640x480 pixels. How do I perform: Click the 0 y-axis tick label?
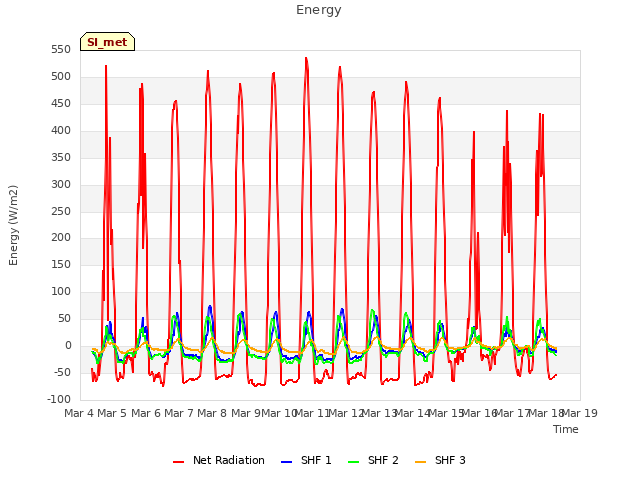pyautogui.click(x=68, y=346)
